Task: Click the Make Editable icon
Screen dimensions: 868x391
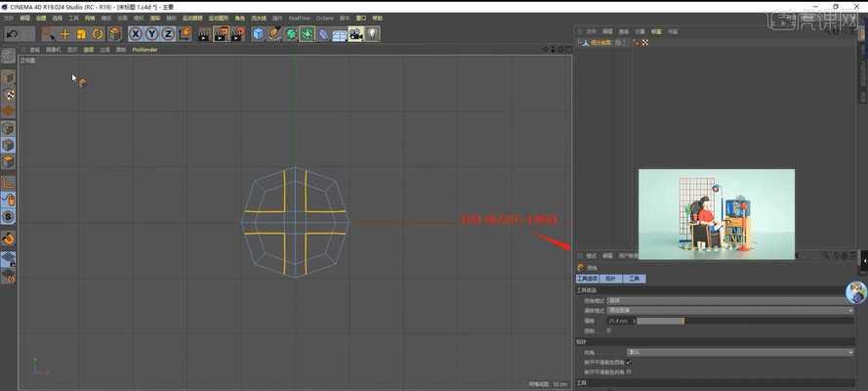Action: coord(8,56)
